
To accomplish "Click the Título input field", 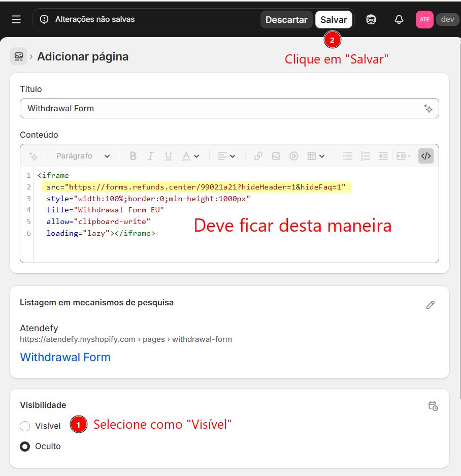I will (x=229, y=108).
